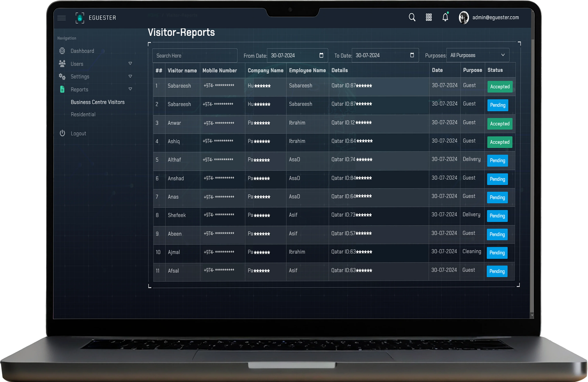
Task: Open To Date calendar picker icon
Action: [412, 55]
